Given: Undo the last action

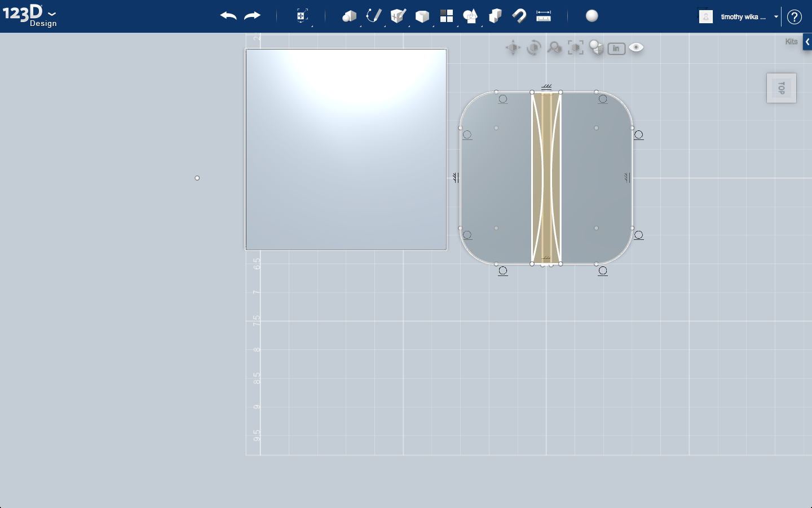Looking at the screenshot, I should [x=228, y=16].
